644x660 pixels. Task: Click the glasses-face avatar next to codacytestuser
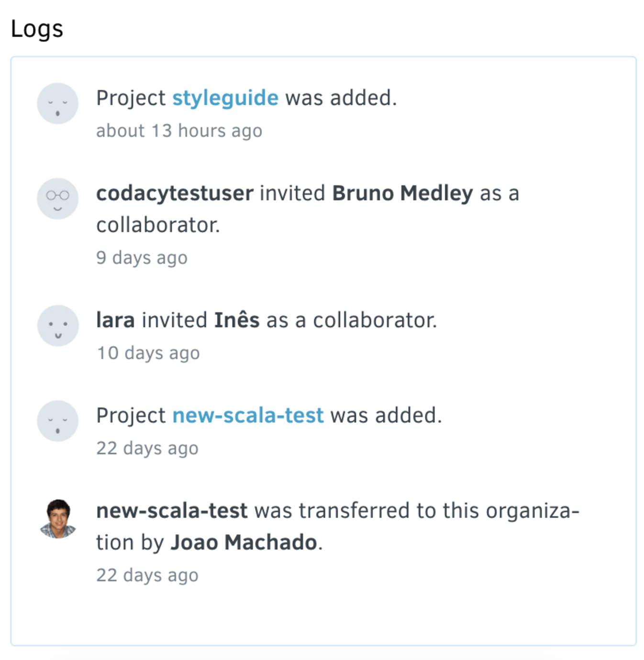coord(58,198)
